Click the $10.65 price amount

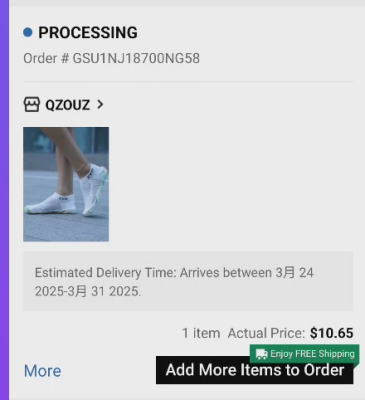point(331,333)
